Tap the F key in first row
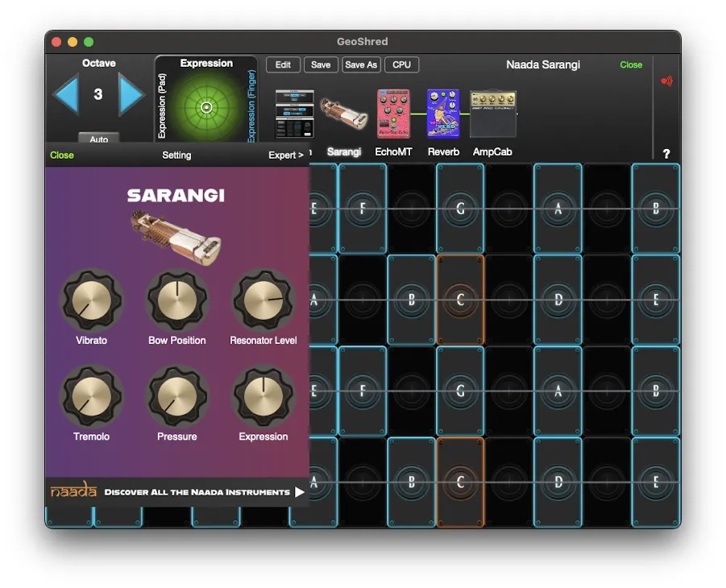This screenshot has width=726, height=588. pyautogui.click(x=363, y=209)
